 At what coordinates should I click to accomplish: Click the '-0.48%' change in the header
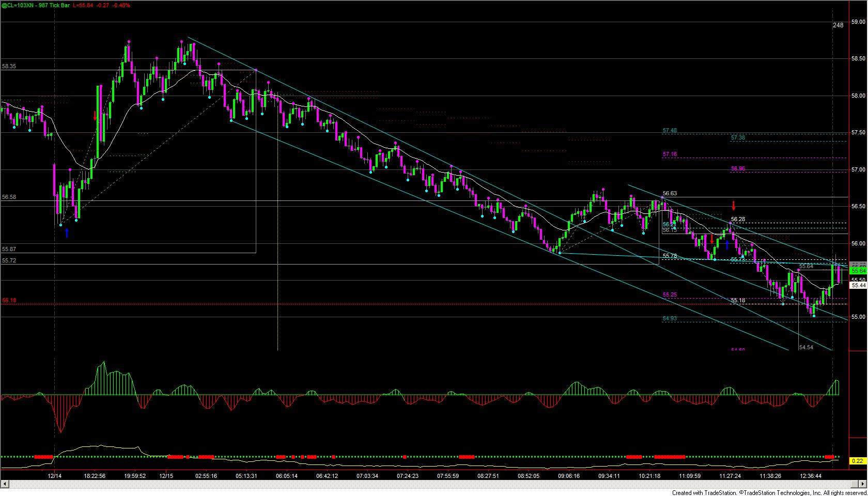tap(122, 5)
